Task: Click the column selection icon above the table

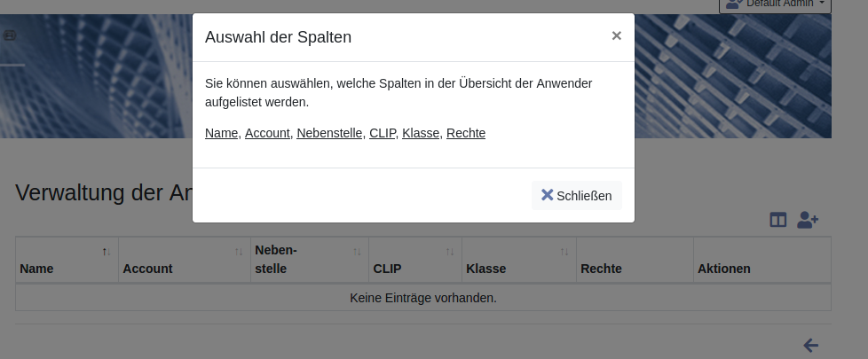Action: click(777, 220)
